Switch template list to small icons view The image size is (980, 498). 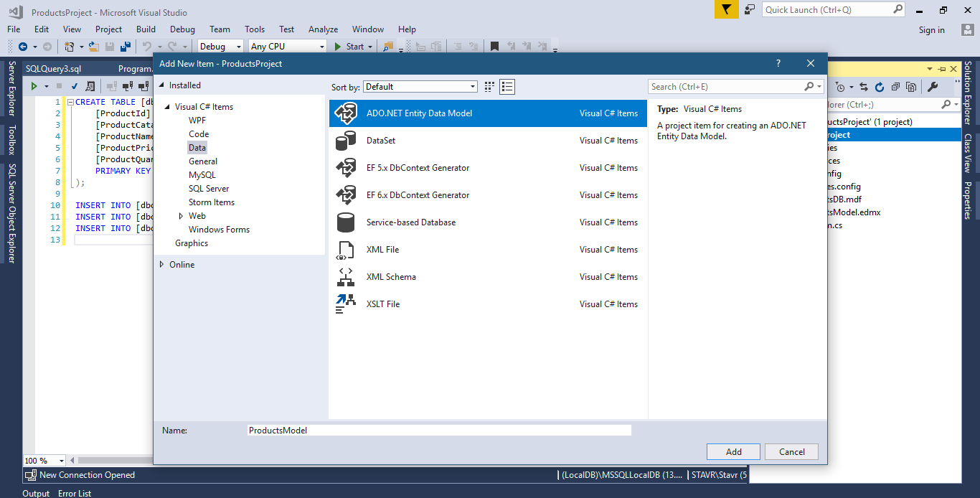[489, 87]
